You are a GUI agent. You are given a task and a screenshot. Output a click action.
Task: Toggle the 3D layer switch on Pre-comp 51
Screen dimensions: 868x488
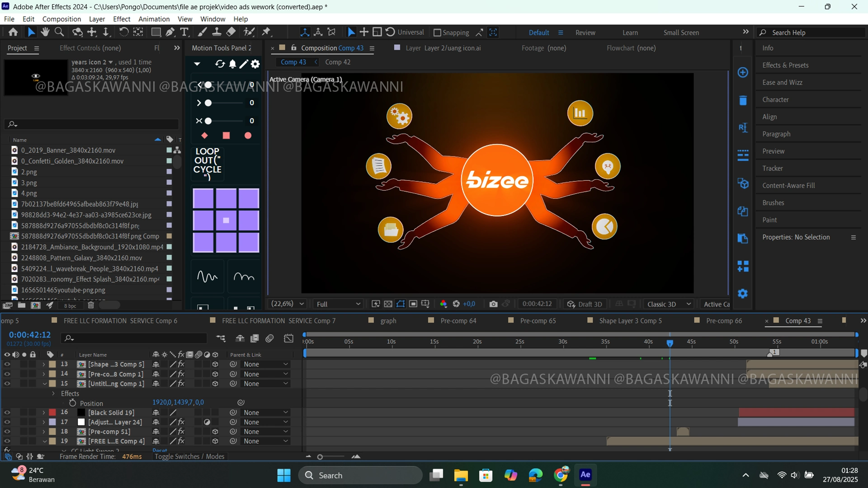coord(215,432)
